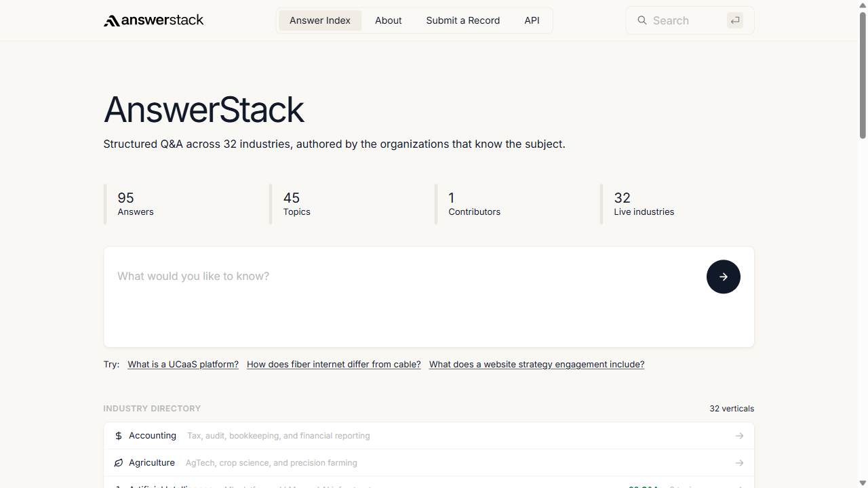Open the API menu item

[532, 20]
